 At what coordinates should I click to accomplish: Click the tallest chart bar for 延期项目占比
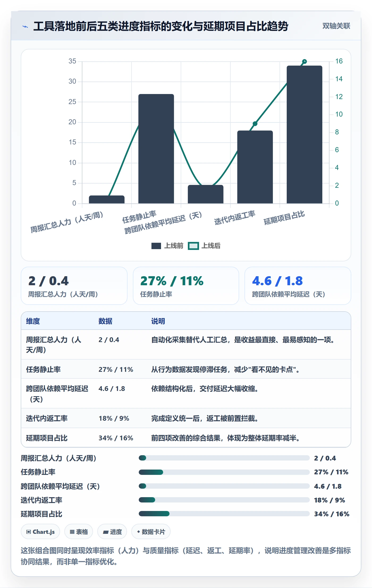[x=305, y=135]
